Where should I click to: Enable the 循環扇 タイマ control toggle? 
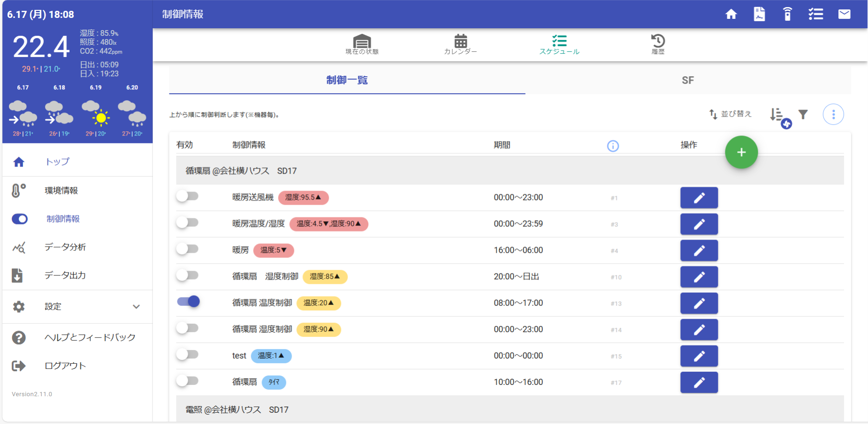[x=188, y=380]
